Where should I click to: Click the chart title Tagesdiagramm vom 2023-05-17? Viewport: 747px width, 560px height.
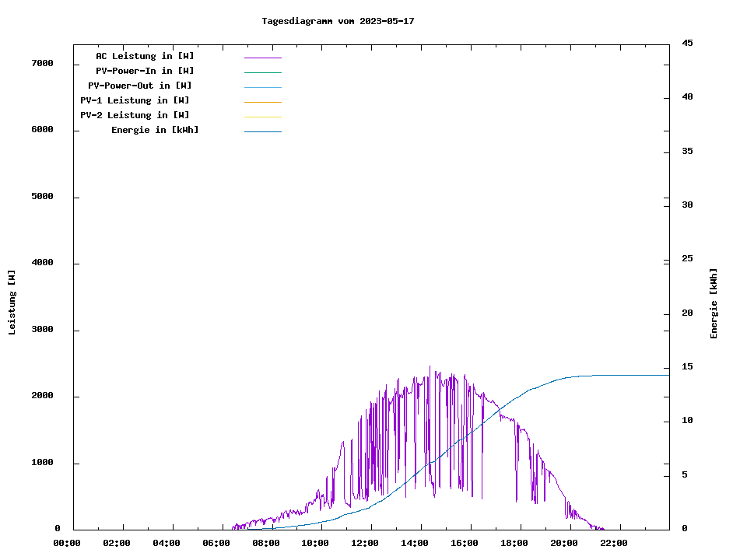[x=338, y=21]
